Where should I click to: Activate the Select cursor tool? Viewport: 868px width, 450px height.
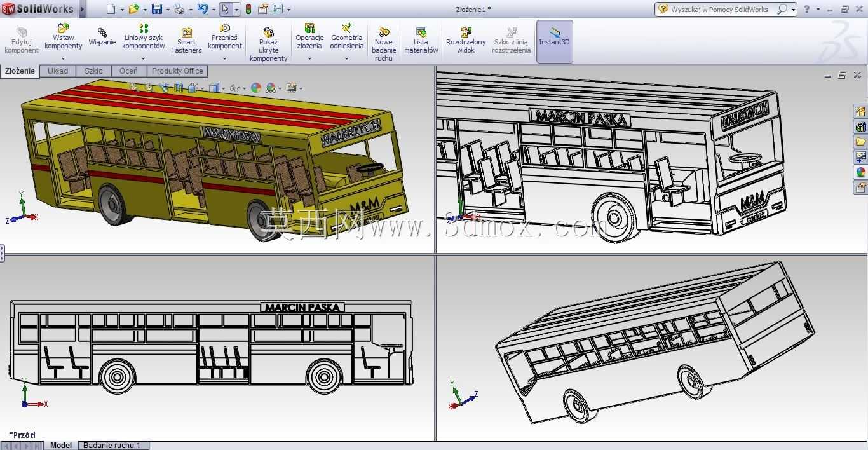(225, 9)
